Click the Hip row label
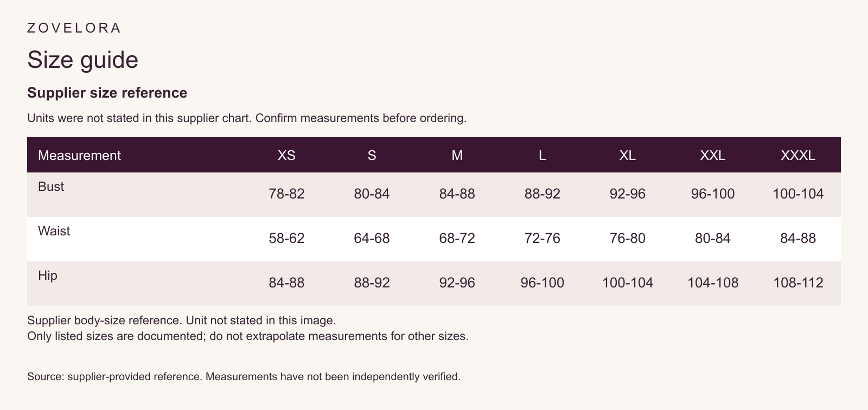 [47, 276]
